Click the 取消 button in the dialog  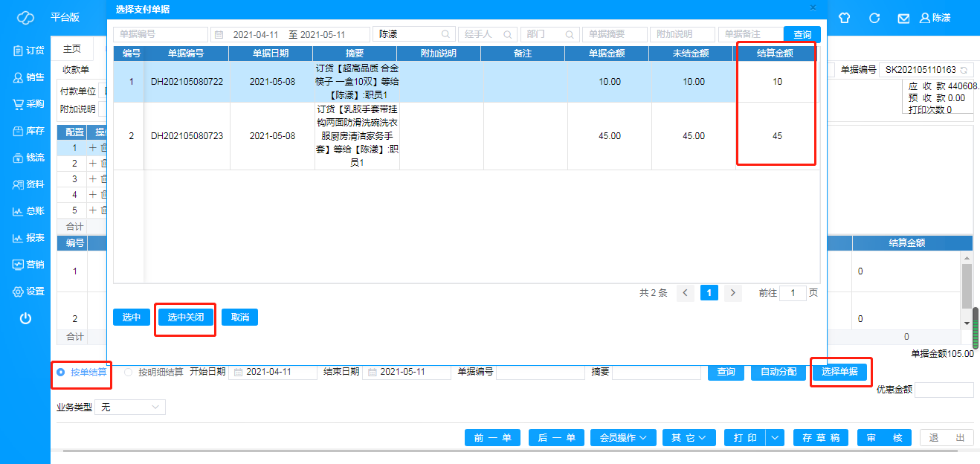[239, 318]
